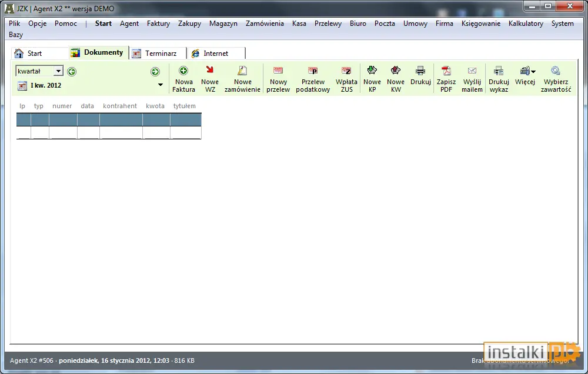Image resolution: width=588 pixels, height=374 pixels.
Task: Open the Zakupy menu
Action: 189,24
